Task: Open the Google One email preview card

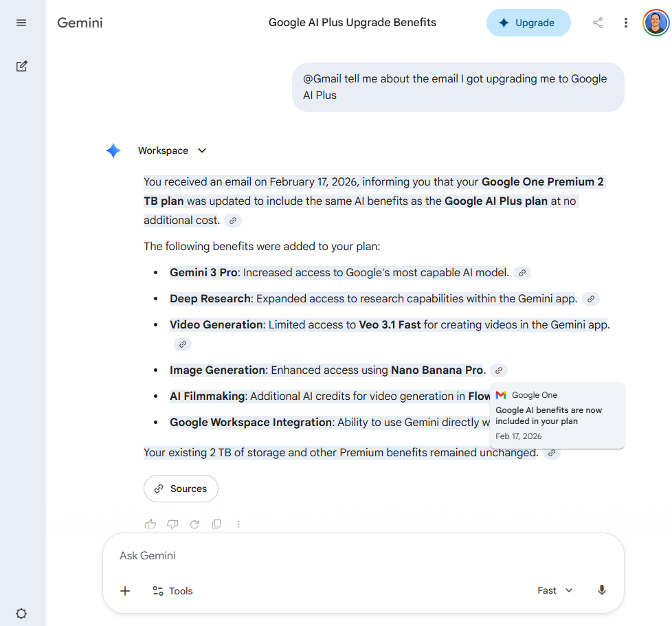Action: (x=557, y=414)
